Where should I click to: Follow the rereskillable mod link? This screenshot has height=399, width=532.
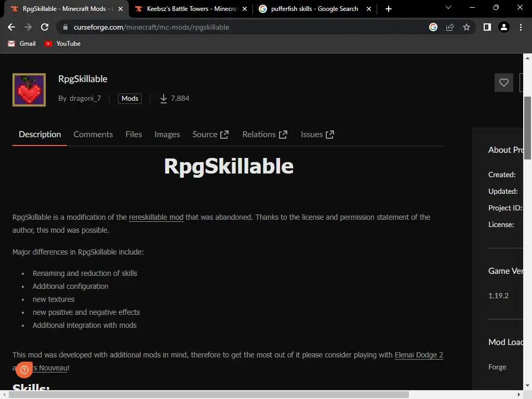tap(156, 217)
